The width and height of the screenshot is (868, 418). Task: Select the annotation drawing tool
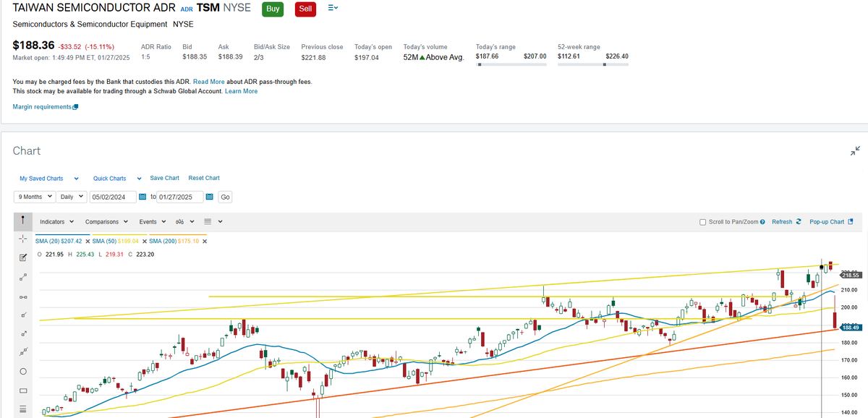[x=22, y=257]
